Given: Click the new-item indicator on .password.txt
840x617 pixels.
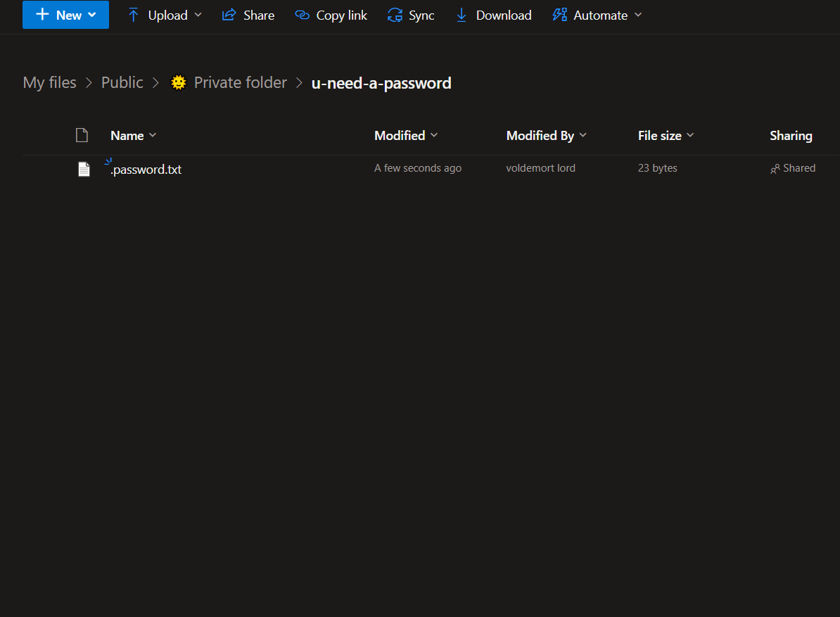Looking at the screenshot, I should (108, 160).
